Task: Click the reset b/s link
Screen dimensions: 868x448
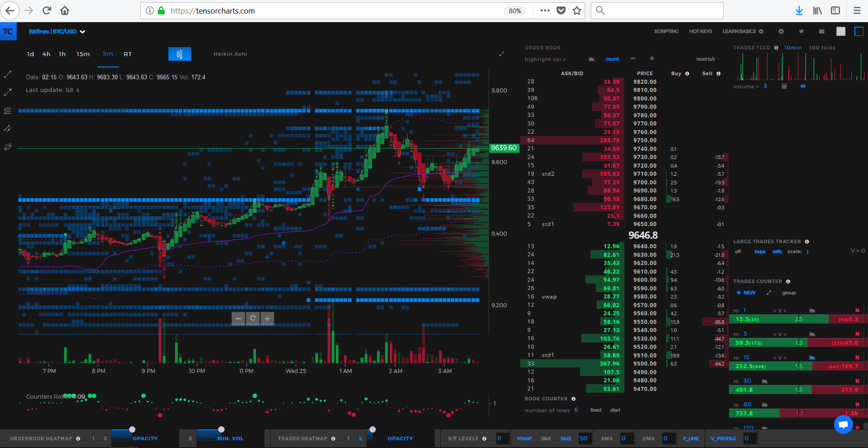Action: tap(705, 59)
